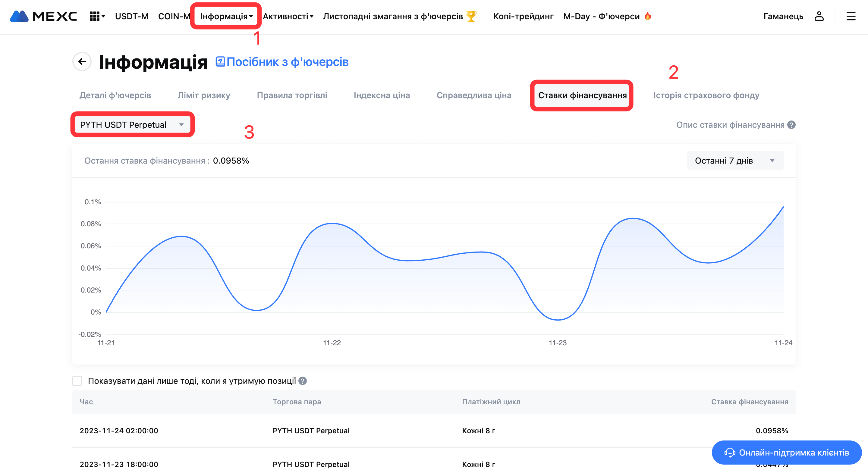Open the user profile icon
868x470 pixels.
tap(819, 16)
